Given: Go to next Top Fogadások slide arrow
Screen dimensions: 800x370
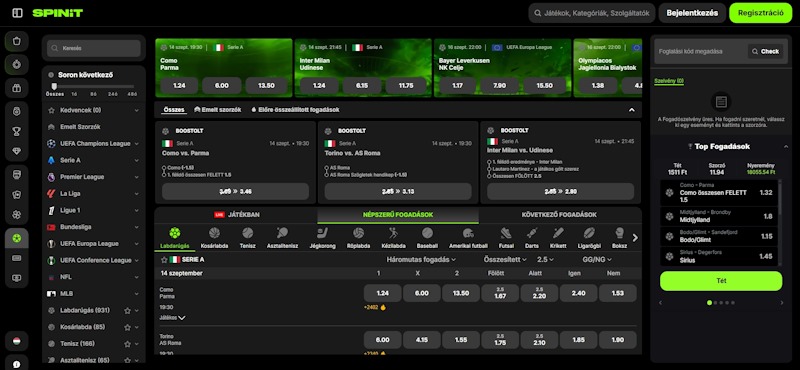Looking at the screenshot, I should pos(782,303).
